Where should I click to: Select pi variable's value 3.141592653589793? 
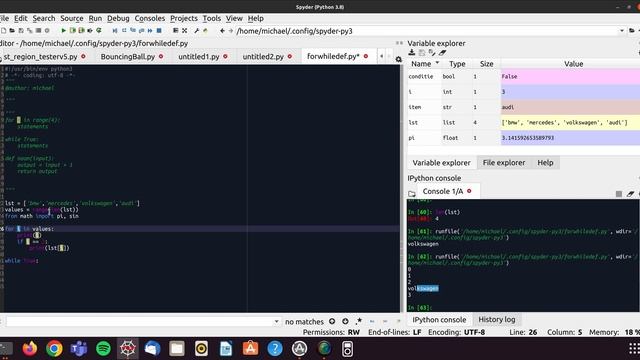[570, 138]
